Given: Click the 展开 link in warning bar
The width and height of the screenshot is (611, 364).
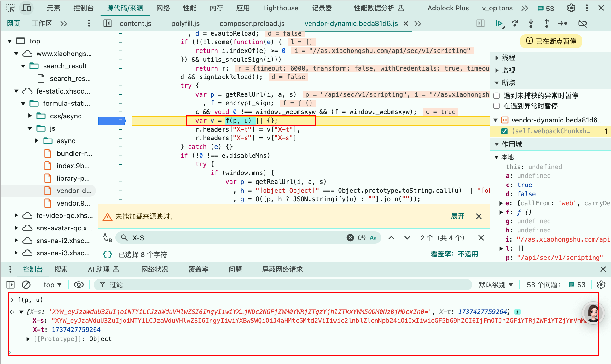Looking at the screenshot, I should [457, 216].
